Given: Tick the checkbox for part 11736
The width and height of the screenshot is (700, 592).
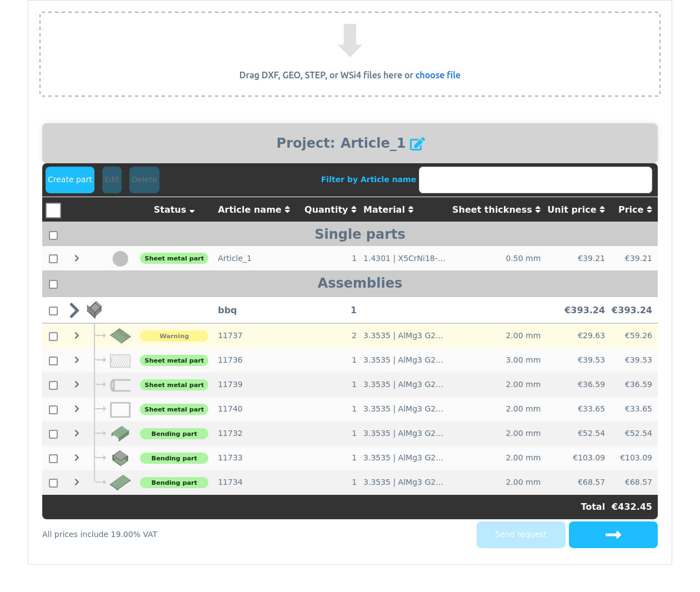Looking at the screenshot, I should point(53,361).
